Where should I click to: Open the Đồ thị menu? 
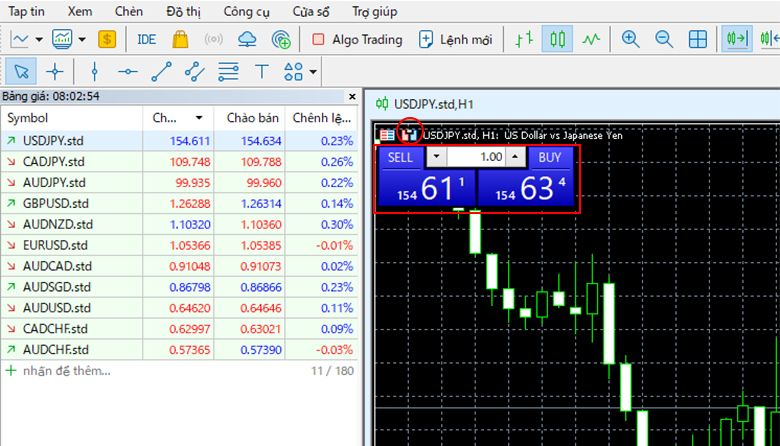click(x=184, y=11)
